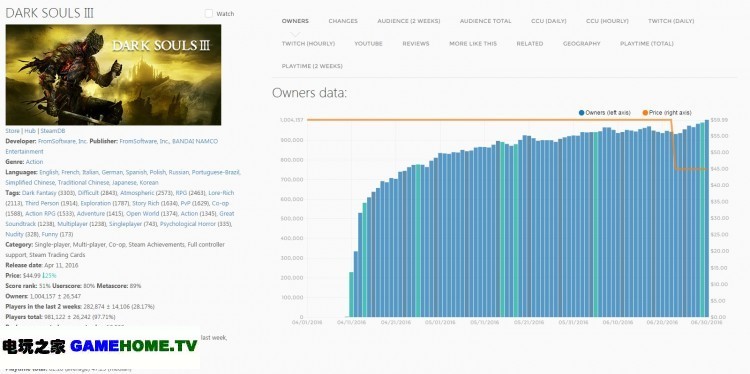Click the tallest last bar in owners chart
The width and height of the screenshot is (750, 374).
pyautogui.click(x=706, y=218)
